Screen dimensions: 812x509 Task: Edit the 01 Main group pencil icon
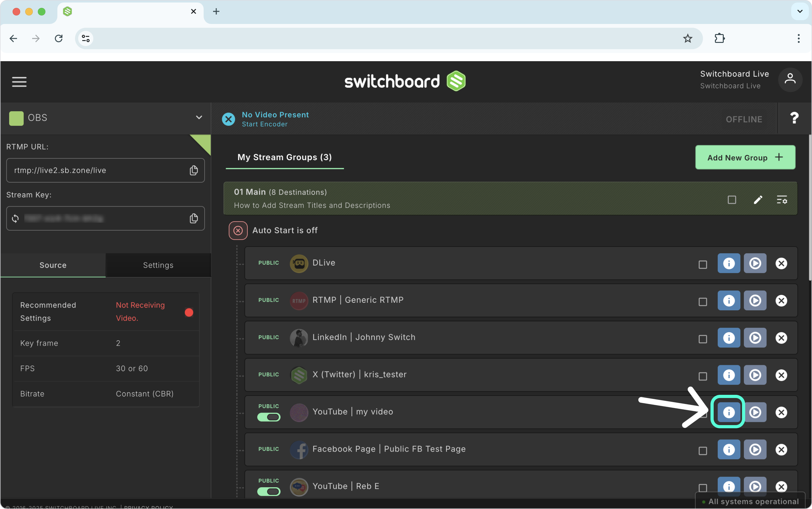tap(757, 200)
